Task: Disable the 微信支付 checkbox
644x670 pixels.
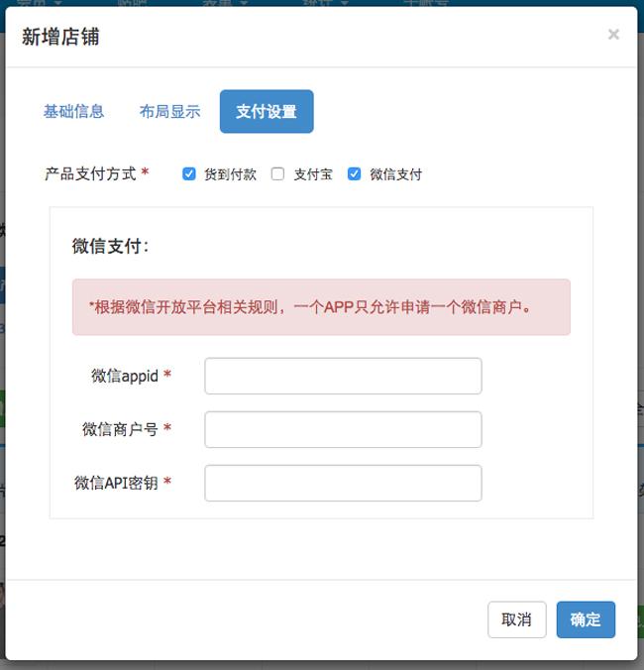Action: pyautogui.click(x=355, y=174)
